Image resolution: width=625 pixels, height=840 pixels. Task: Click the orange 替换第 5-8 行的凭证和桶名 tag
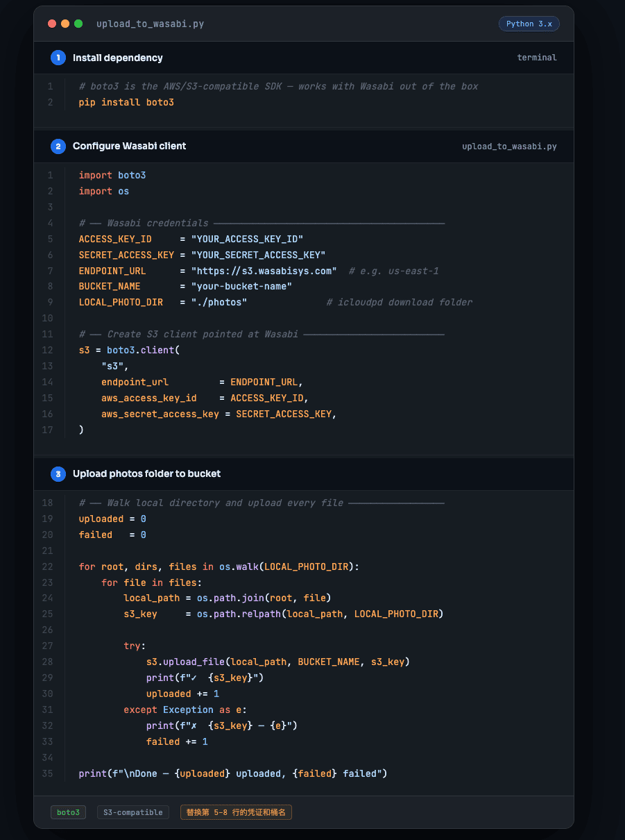click(236, 812)
